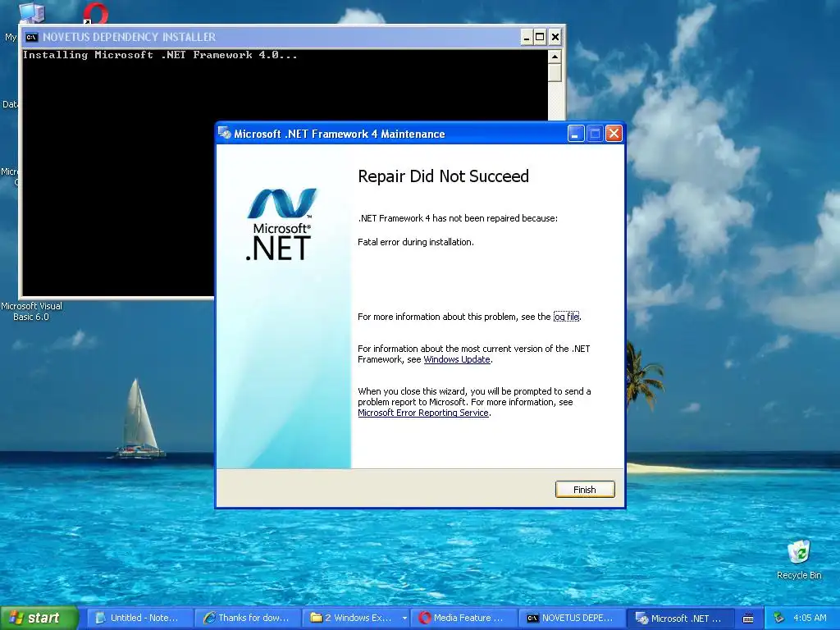Click the Novetus installer console title icon
840x630 pixels.
32,37
